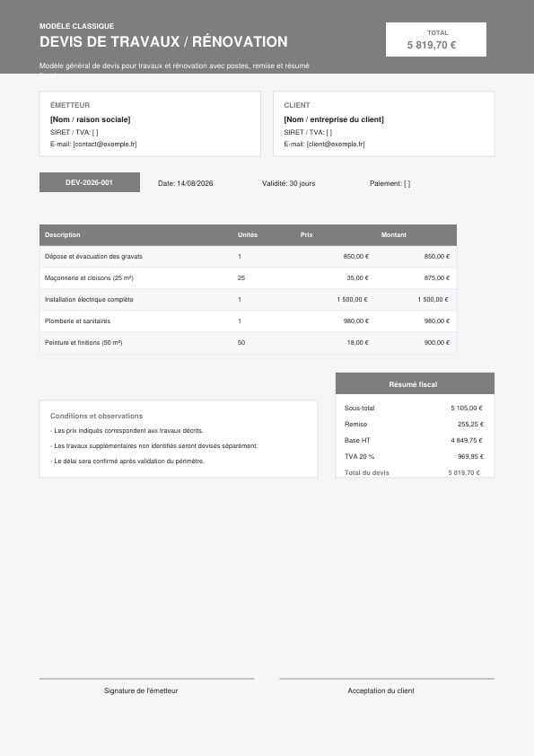Select the [client@exemple.fr] email placeholder

(336, 144)
